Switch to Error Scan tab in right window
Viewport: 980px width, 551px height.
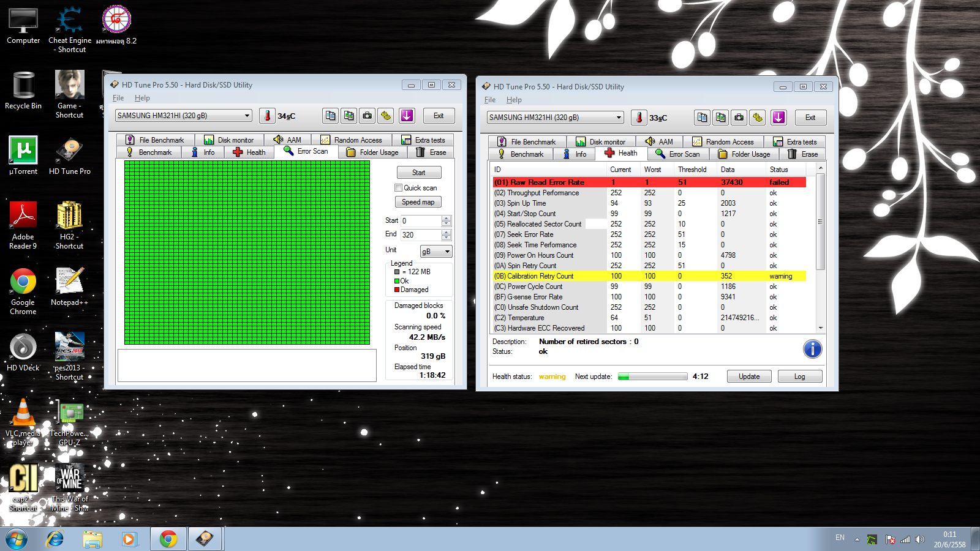(677, 154)
